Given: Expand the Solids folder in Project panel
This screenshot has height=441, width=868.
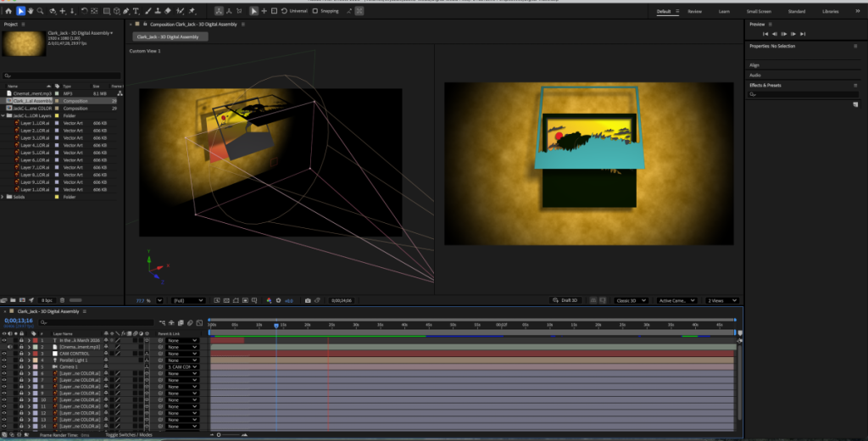Looking at the screenshot, I should pyautogui.click(x=3, y=197).
